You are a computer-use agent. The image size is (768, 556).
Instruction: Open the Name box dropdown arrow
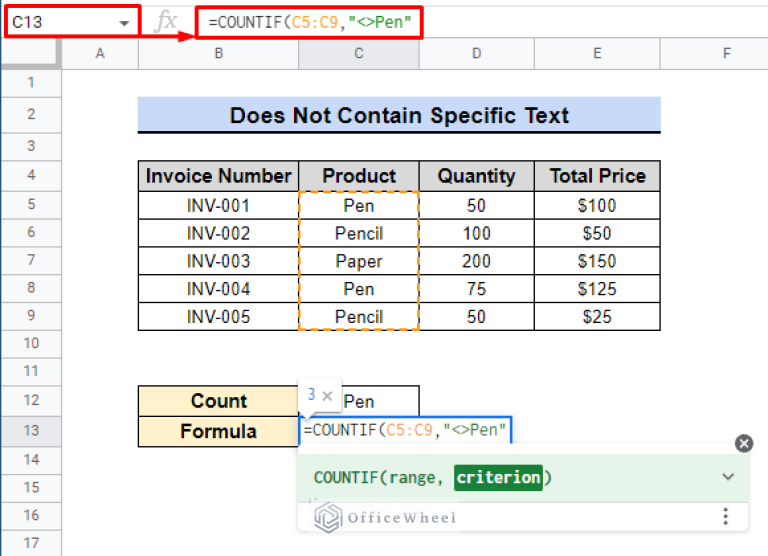coord(124,22)
